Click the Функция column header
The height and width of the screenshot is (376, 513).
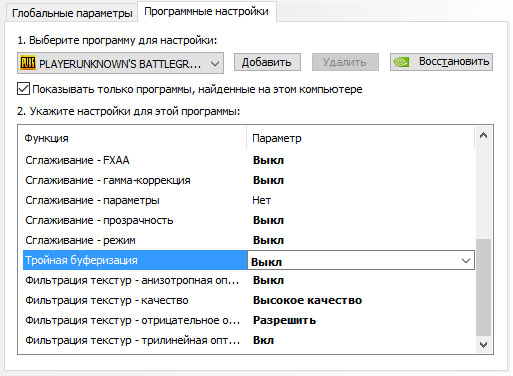coord(135,138)
